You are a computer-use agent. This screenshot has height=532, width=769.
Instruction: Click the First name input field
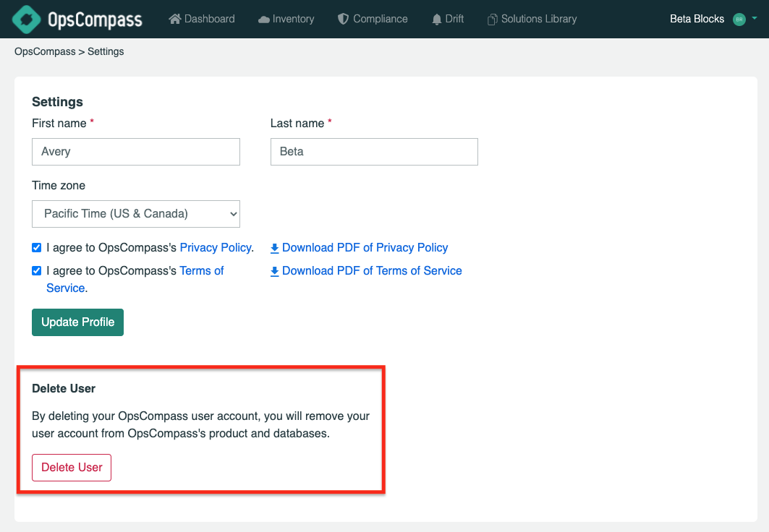point(135,152)
